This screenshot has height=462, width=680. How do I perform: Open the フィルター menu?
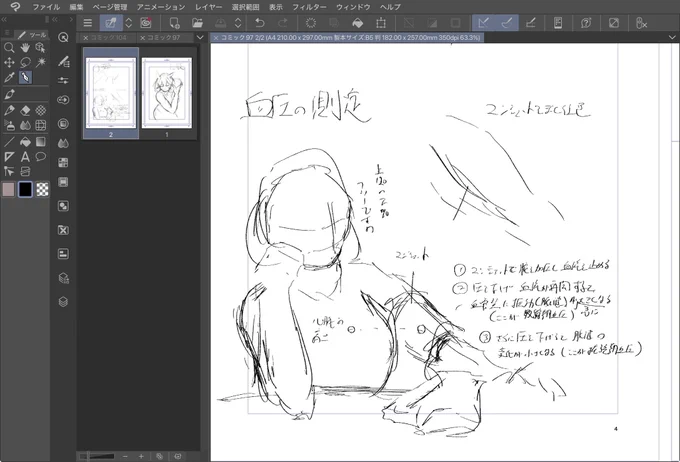click(309, 7)
